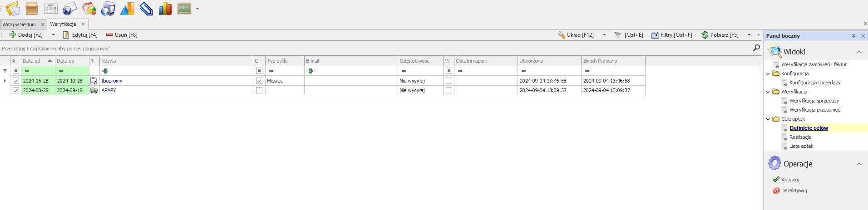The width and height of the screenshot is (868, 210).
Task: Open the blue paperclip icon
Action: [x=146, y=9]
